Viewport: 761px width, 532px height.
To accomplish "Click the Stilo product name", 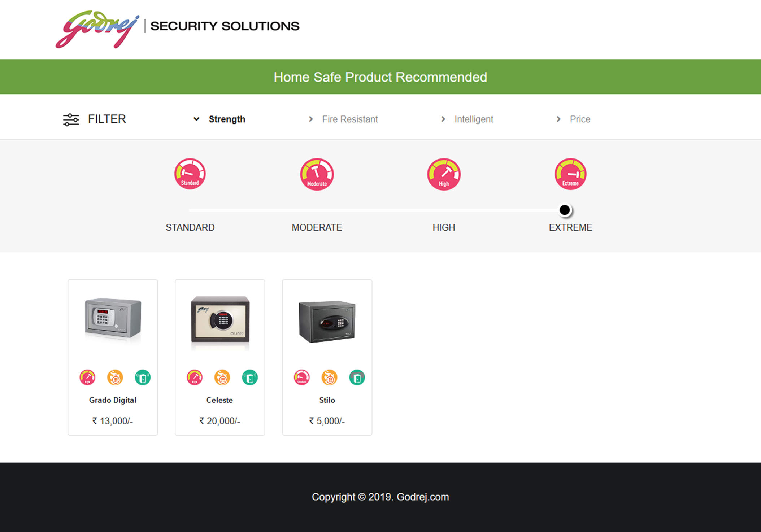I will click(327, 400).
